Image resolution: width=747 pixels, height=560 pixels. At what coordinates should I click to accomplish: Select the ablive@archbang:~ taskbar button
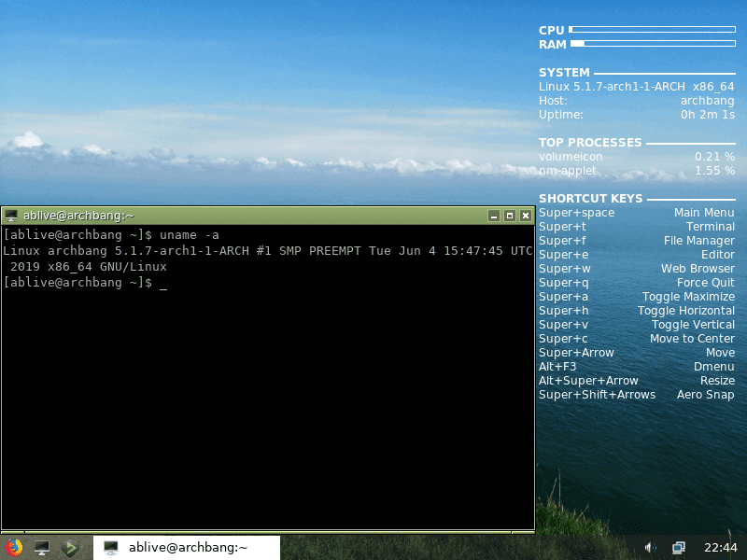pyautogui.click(x=187, y=548)
